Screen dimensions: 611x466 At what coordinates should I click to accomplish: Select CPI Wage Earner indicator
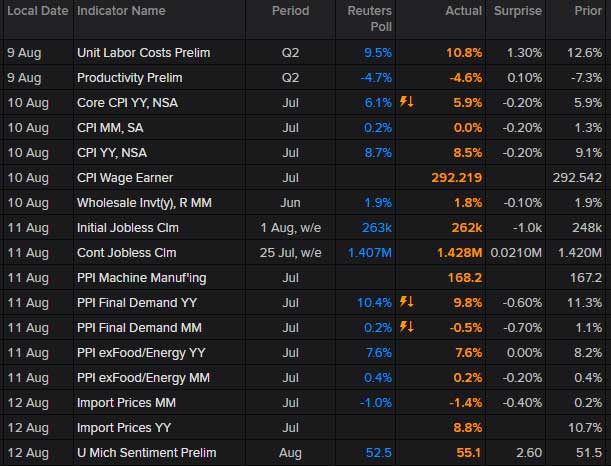pos(125,178)
